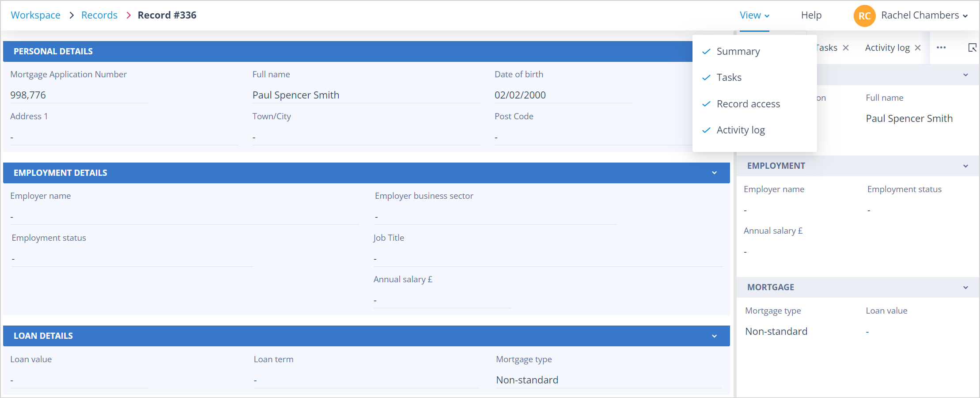This screenshot has height=398, width=980.
Task: Open the Help menu
Action: [x=811, y=15]
